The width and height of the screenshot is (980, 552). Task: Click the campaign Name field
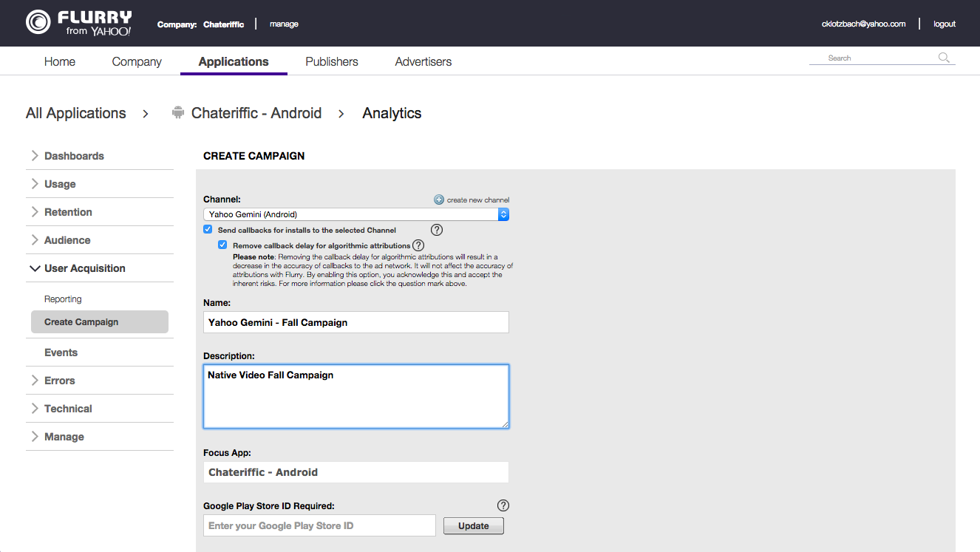tap(356, 322)
